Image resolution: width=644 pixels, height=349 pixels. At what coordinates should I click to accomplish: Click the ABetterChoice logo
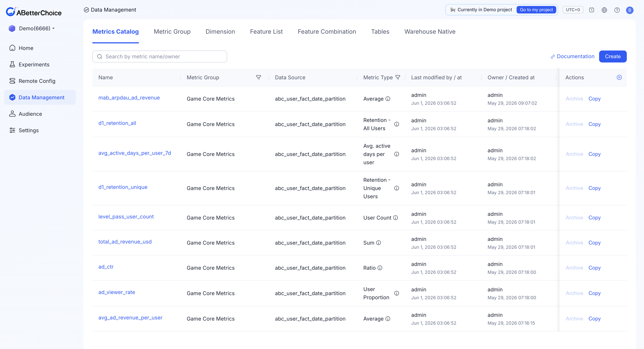point(34,12)
